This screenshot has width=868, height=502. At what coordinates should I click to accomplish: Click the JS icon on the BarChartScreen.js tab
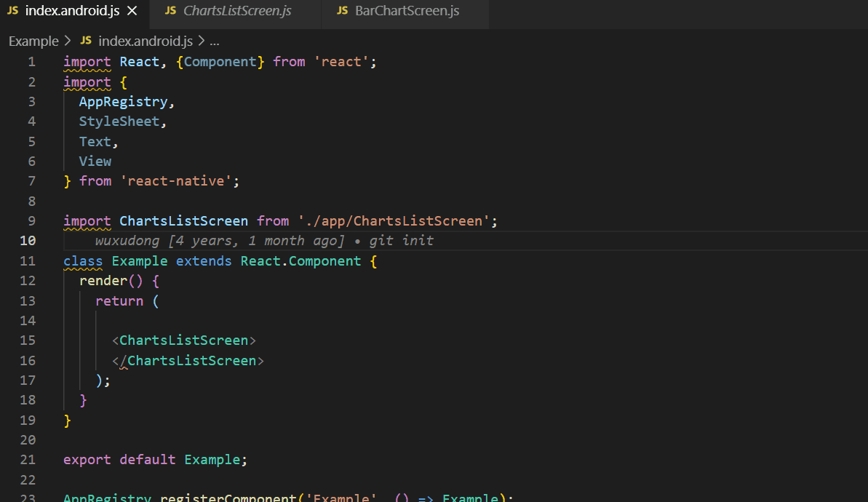tap(341, 11)
